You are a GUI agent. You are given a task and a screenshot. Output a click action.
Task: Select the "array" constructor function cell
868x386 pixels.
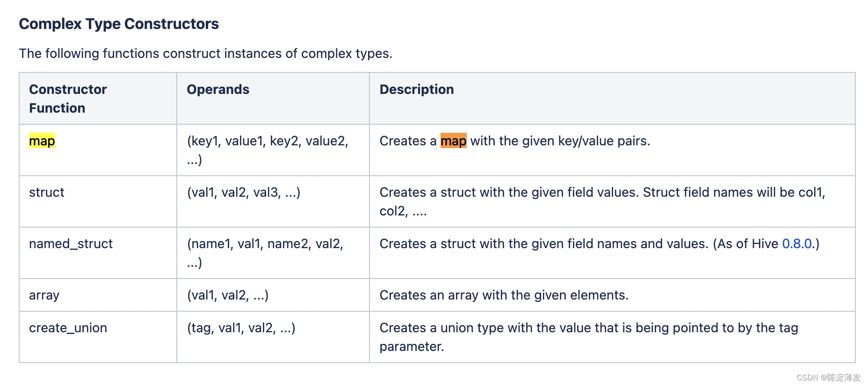98,295
